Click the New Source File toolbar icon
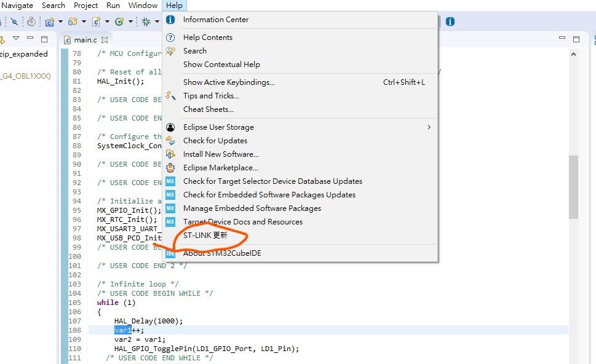This screenshot has width=596, height=364. pyautogui.click(x=96, y=22)
